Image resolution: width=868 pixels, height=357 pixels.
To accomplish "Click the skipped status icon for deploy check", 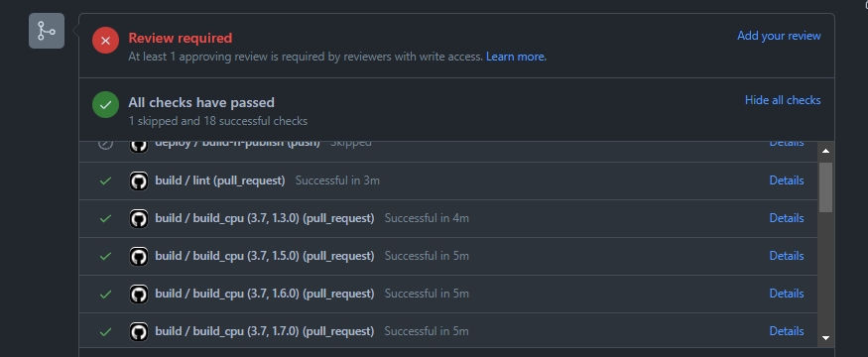I will 106,144.
